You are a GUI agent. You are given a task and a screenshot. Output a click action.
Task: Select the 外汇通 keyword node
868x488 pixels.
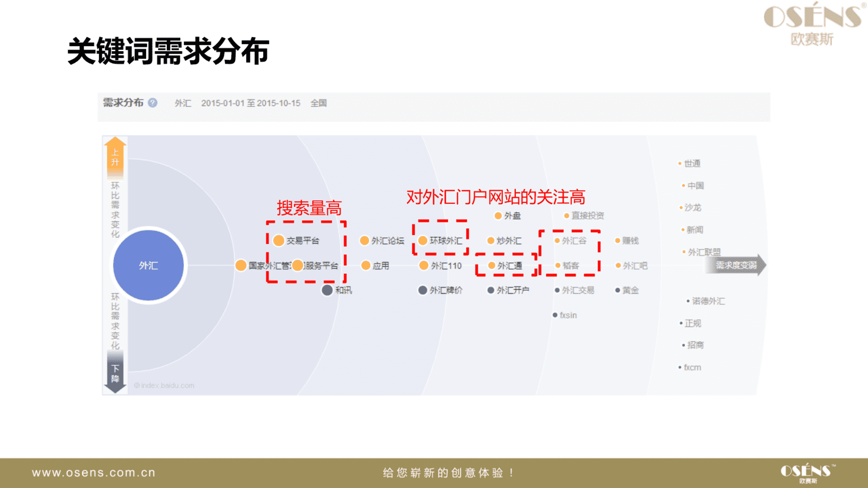505,265
